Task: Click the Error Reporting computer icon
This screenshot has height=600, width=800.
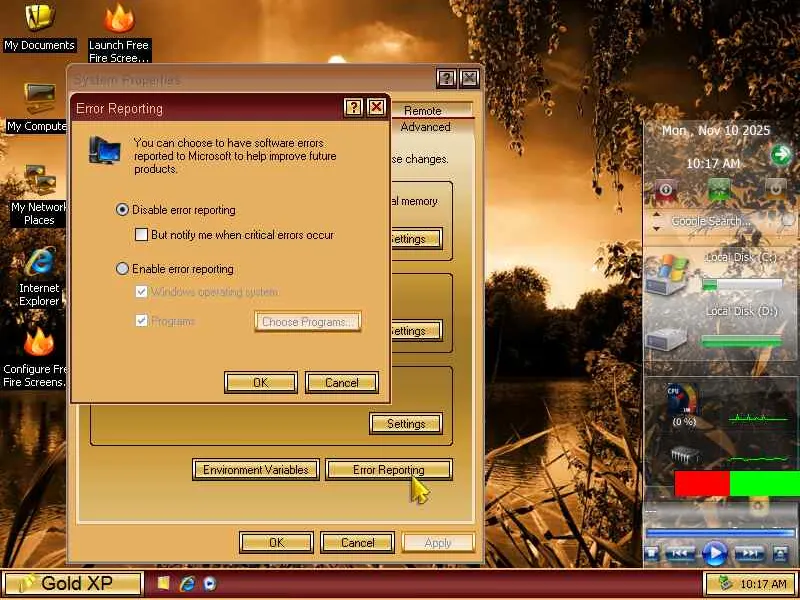Action: pyautogui.click(x=105, y=149)
